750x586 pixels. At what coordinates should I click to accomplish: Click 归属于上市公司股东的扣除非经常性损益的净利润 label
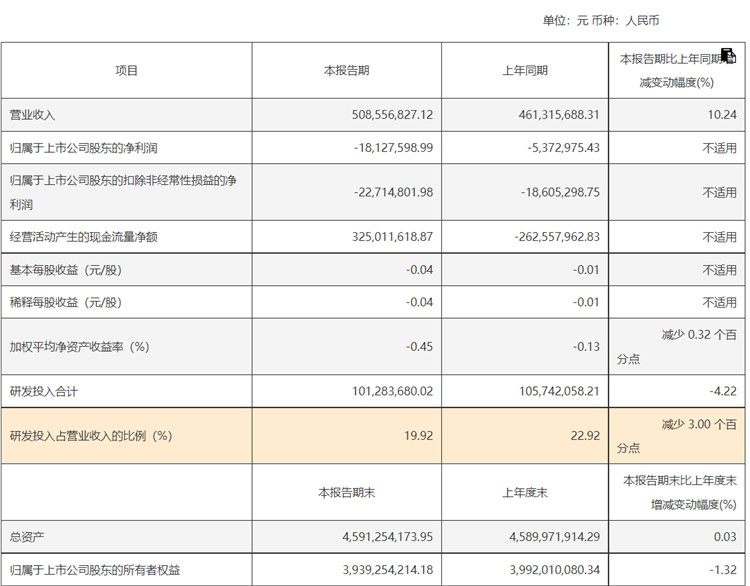[123, 192]
